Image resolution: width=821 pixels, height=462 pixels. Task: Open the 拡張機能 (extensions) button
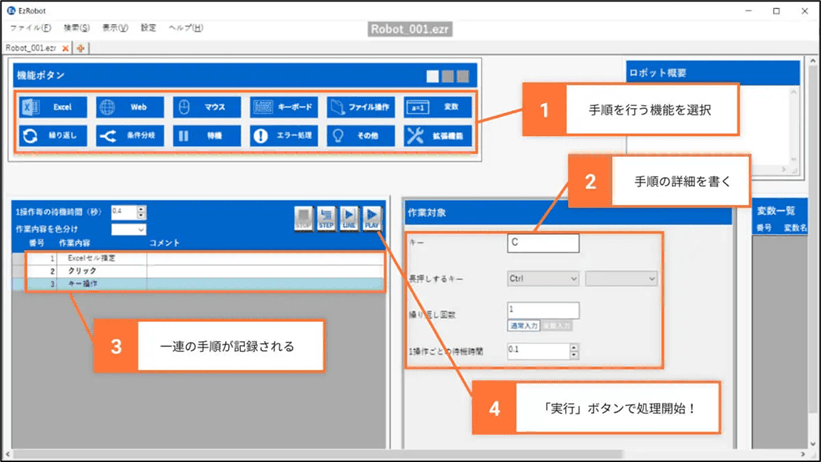(437, 136)
